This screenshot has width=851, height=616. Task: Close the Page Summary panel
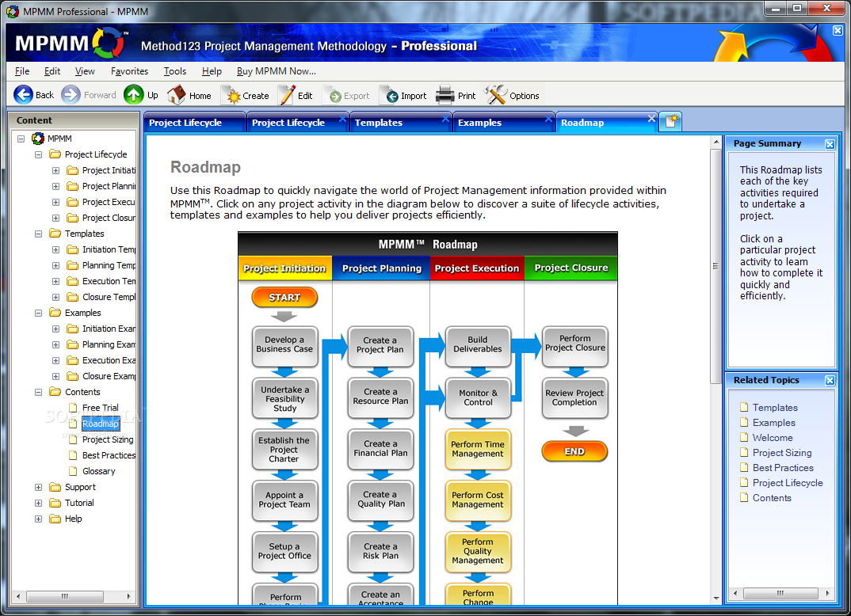(830, 144)
